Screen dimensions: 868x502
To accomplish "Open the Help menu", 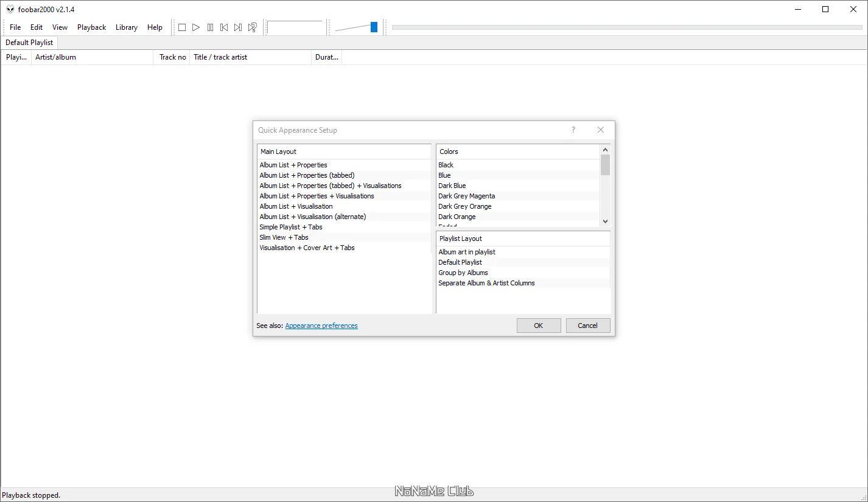I will click(155, 27).
